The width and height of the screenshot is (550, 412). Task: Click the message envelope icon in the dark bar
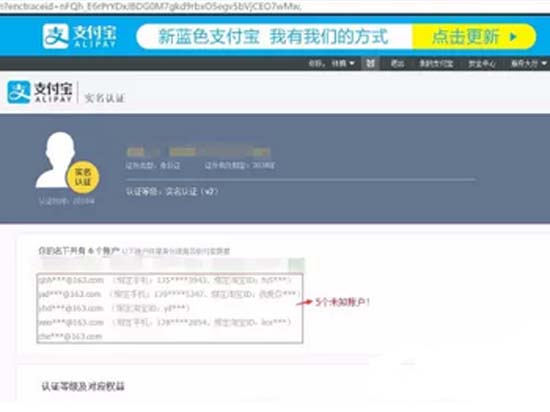370,63
